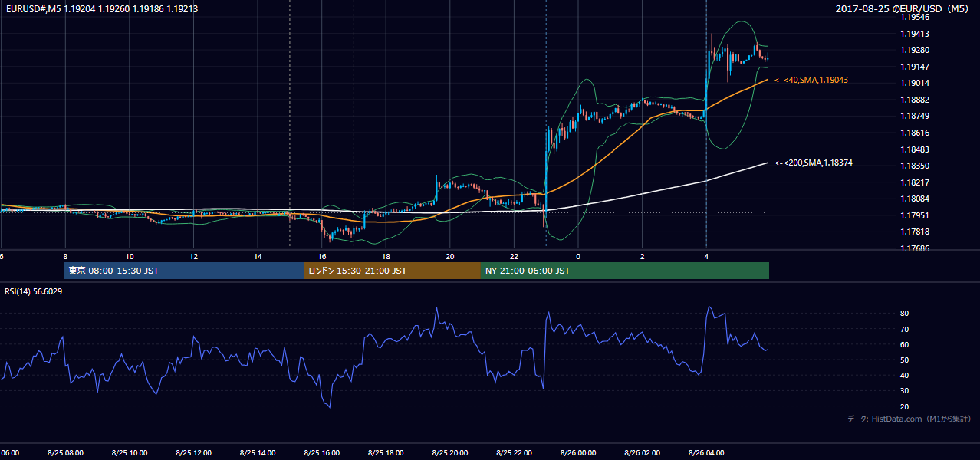Click the London session bar 15:30-21:00 JST
The width and height of the screenshot is (980, 460).
(x=393, y=271)
